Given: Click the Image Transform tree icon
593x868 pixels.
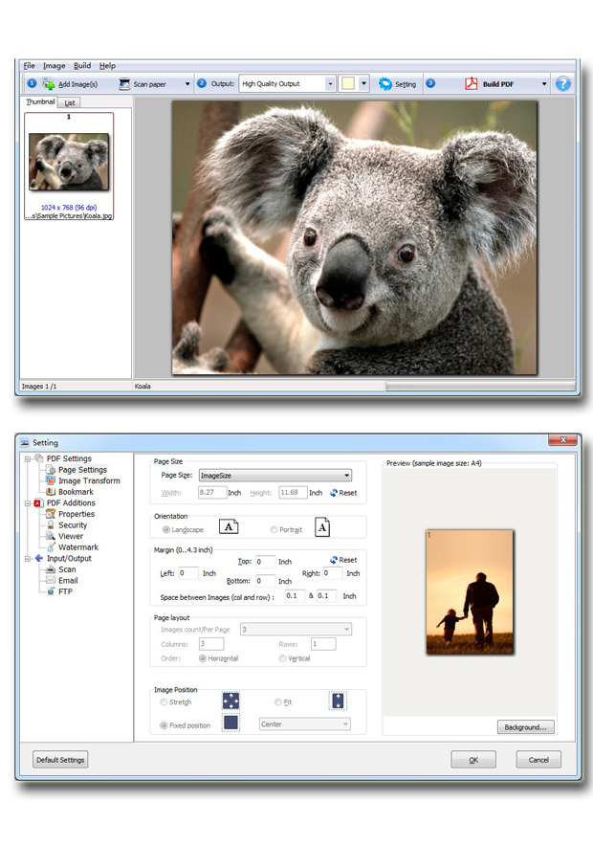Looking at the screenshot, I should pyautogui.click(x=51, y=480).
